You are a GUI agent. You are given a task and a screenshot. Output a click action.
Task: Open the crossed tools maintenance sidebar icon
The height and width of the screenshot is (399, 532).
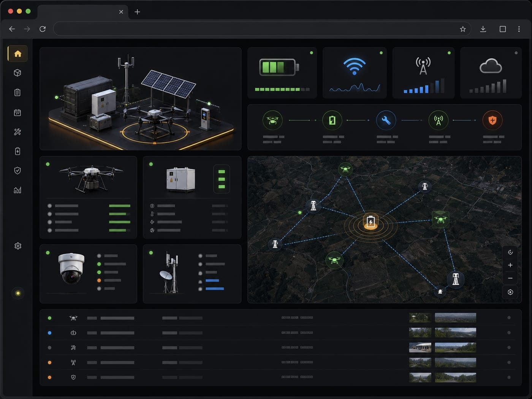pyautogui.click(x=17, y=132)
